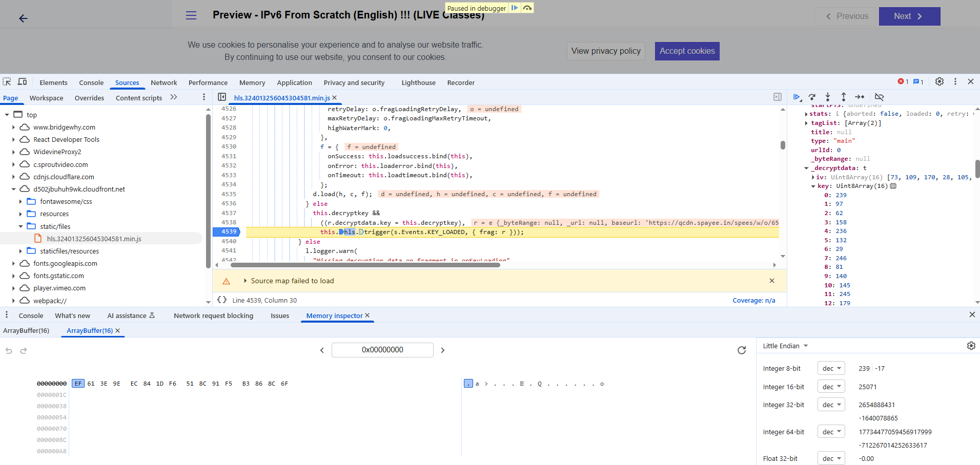980x465 pixels.
Task: Open memory value interpreter settings gear
Action: tap(971, 346)
